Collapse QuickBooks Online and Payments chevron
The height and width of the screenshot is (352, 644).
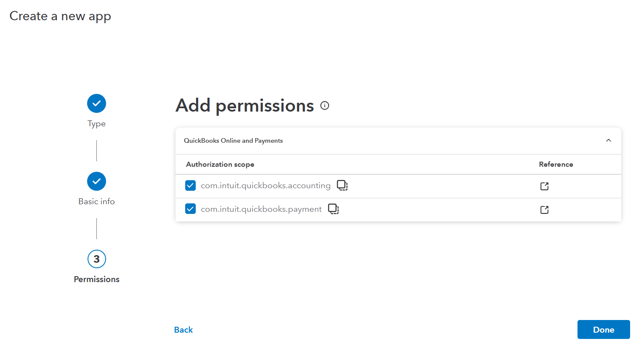[x=608, y=141]
